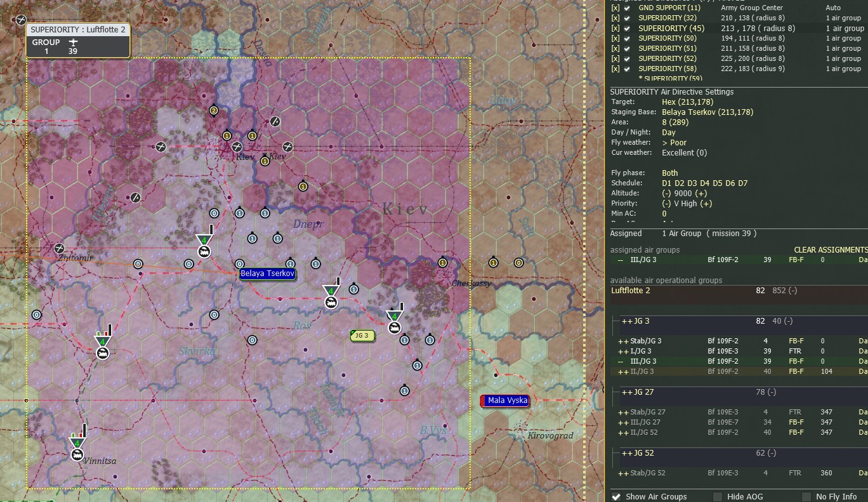Screen dimensions: 868x502
Task: Change the Day / Night setting value Day
Action: [669, 132]
